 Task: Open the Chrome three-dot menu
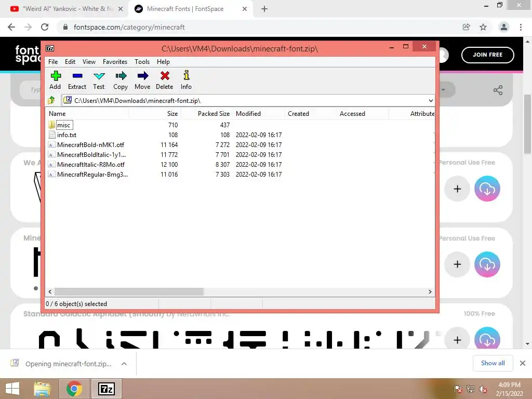(521, 27)
